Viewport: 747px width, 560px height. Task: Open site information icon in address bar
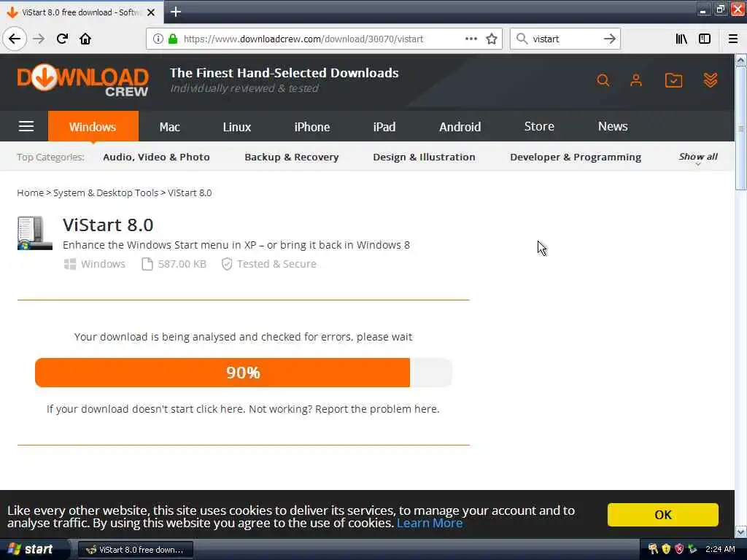pos(158,39)
